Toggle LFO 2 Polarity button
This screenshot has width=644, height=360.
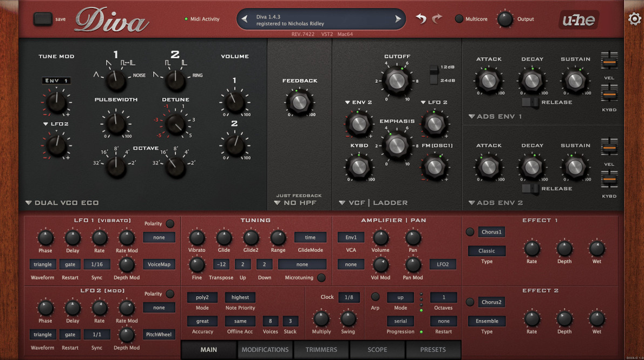coord(169,294)
